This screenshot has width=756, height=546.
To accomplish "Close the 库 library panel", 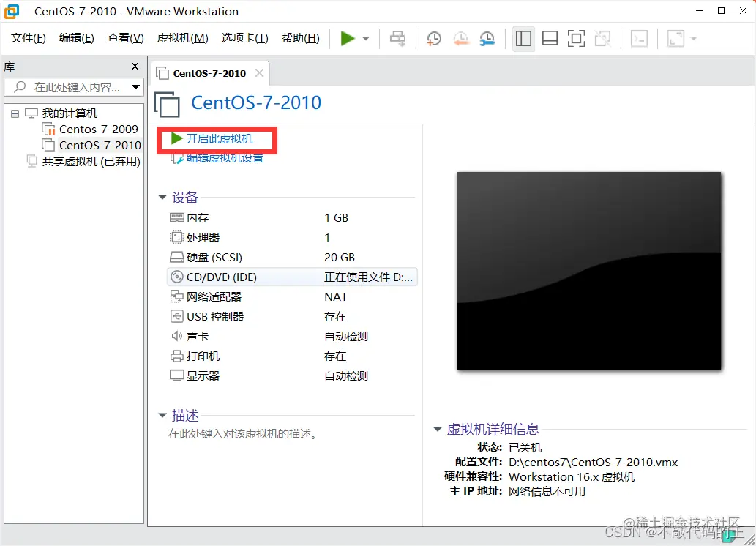I will coord(135,67).
